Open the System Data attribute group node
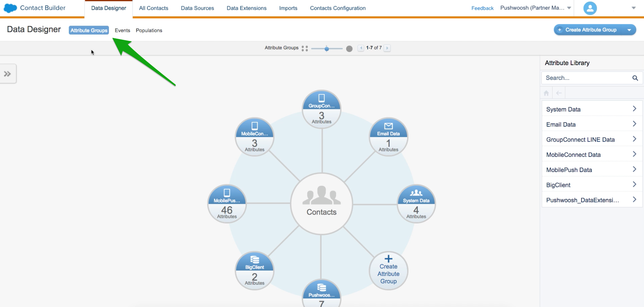This screenshot has height=307, width=644. pyautogui.click(x=416, y=204)
